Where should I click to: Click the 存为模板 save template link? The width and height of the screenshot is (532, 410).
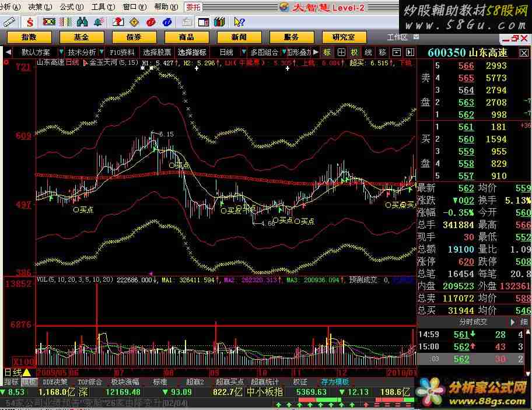(335, 382)
